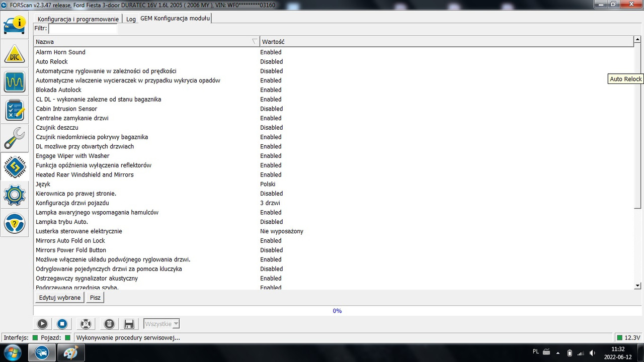
Task: Click the Edytuj wybrane button
Action: (x=60, y=298)
